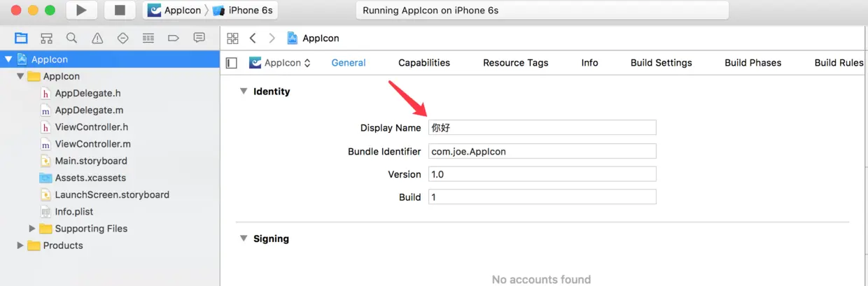
Task: Collapse the Identity section
Action: tap(243, 91)
